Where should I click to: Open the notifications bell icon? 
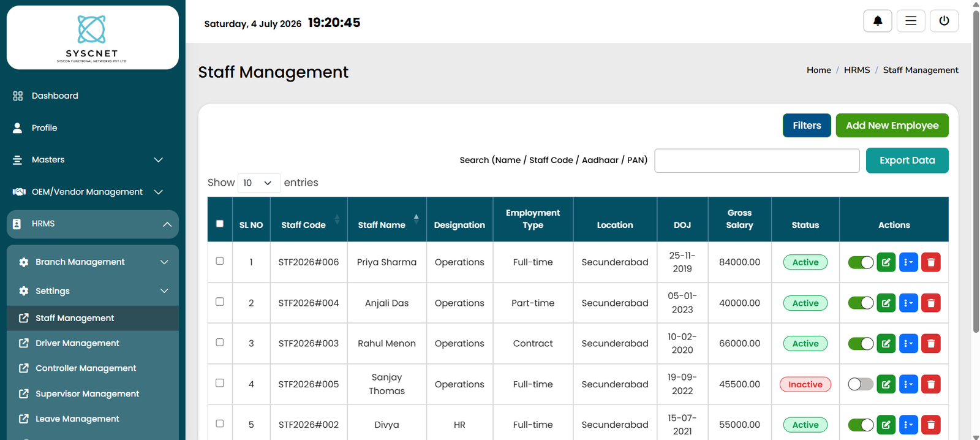878,21
